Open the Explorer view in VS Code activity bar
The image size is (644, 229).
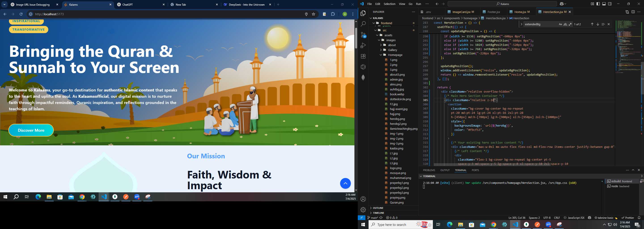[363, 13]
